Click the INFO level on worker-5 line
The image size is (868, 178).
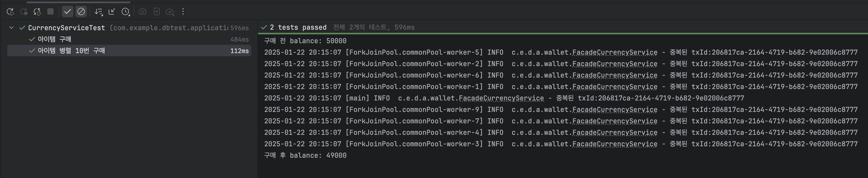(495, 52)
